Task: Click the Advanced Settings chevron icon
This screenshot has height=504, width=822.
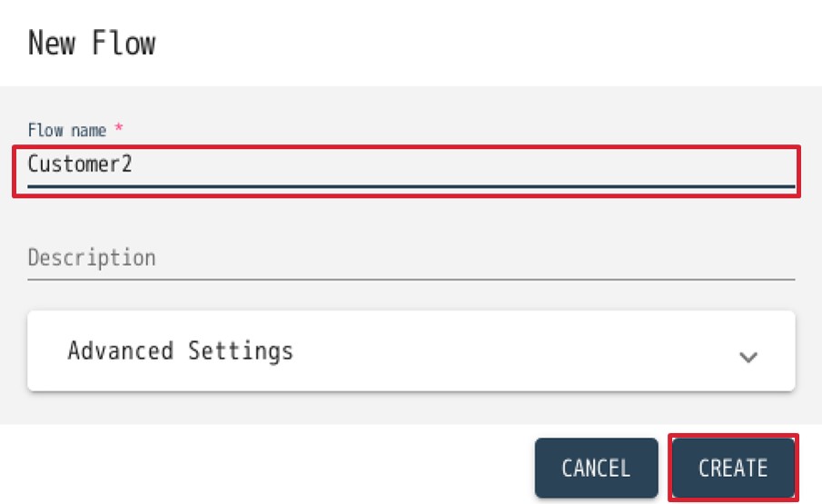Action: (748, 357)
